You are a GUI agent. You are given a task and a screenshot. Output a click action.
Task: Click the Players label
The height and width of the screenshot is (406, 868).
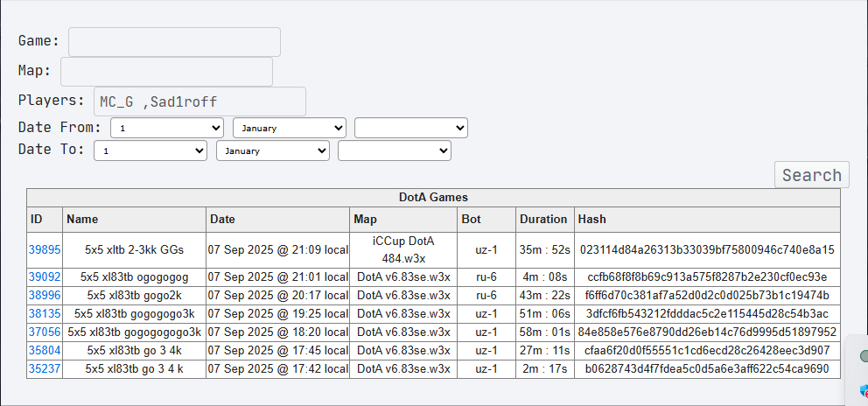[x=52, y=101]
